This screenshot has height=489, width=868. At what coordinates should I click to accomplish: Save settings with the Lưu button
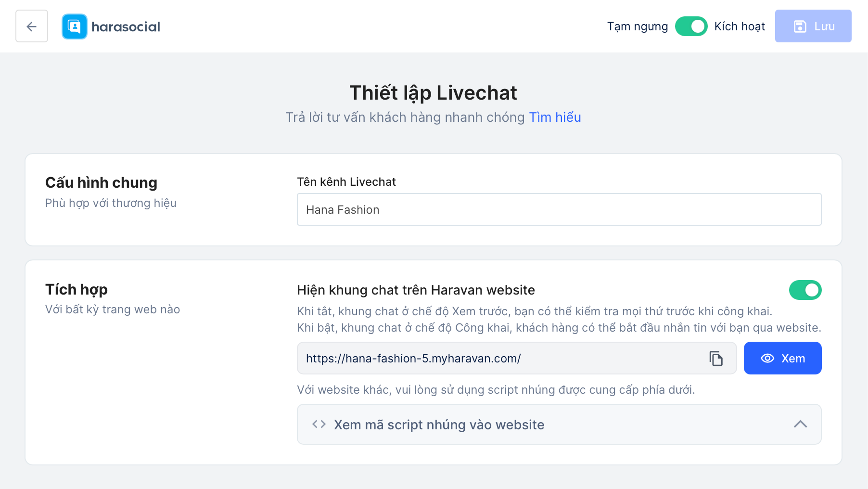813,26
